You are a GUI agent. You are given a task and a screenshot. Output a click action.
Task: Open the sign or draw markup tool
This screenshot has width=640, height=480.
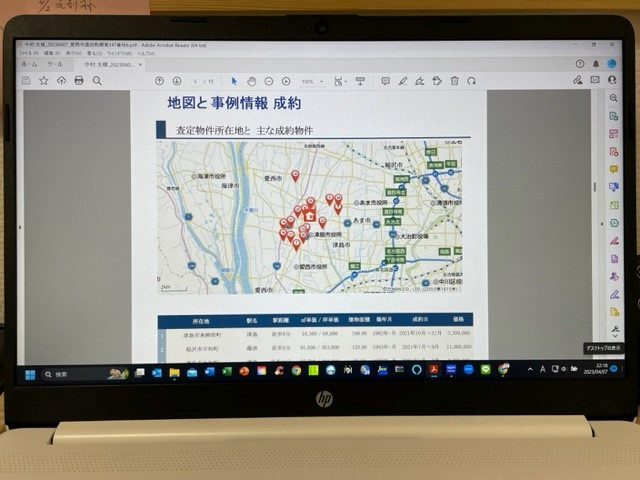pos(420,81)
